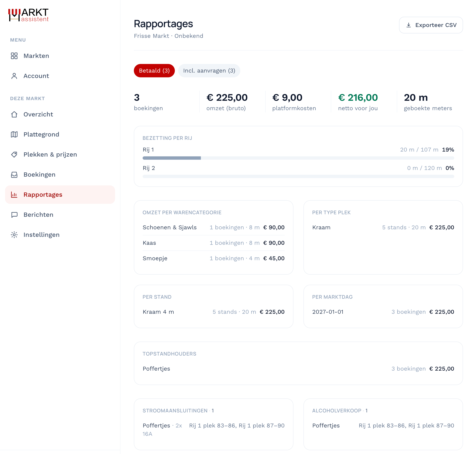
Task: Click the Kaas category row
Action: coord(214,243)
